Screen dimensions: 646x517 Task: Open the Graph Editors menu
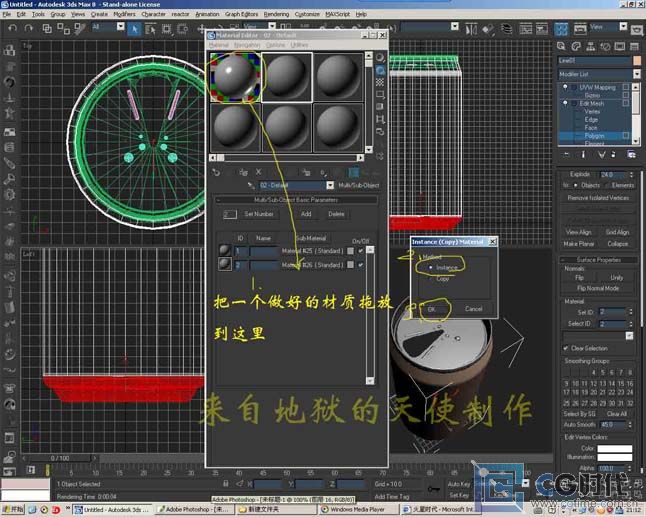pyautogui.click(x=241, y=14)
